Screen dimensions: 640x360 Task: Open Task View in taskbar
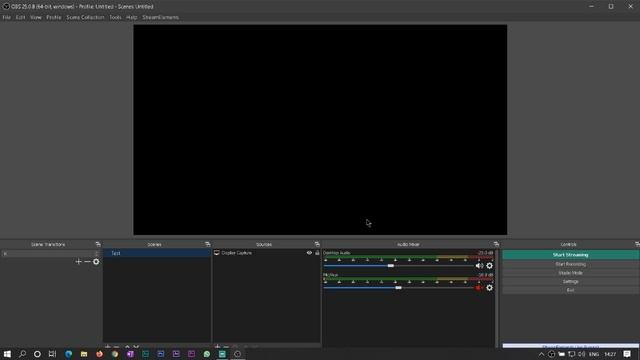pyautogui.click(x=52, y=354)
